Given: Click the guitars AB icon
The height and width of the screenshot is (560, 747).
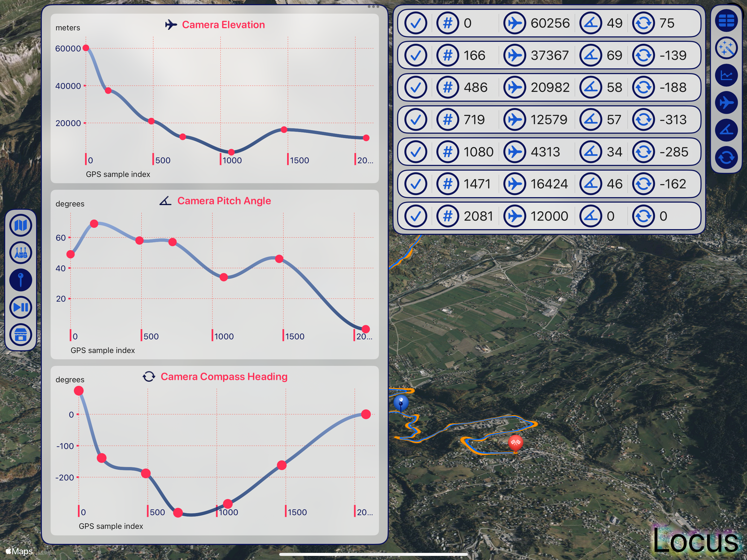Looking at the screenshot, I should pos(21,253).
